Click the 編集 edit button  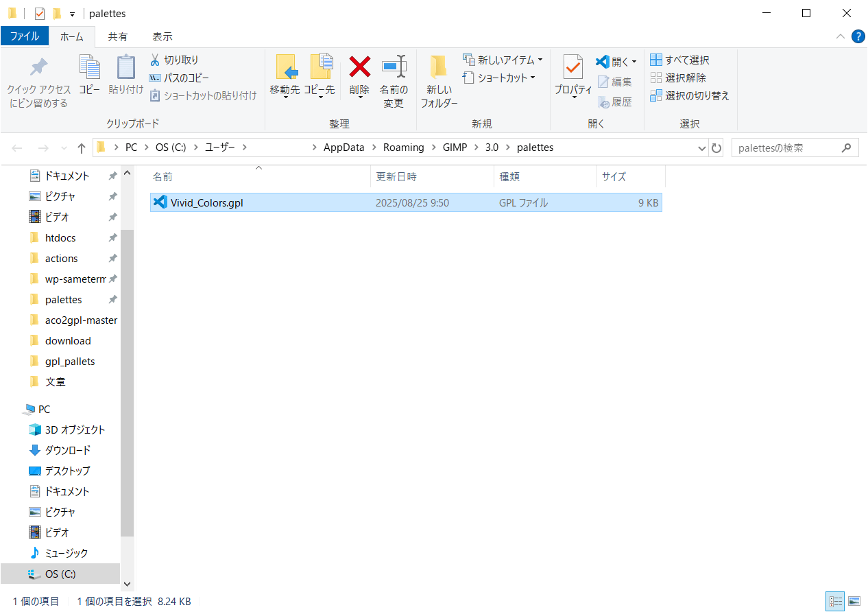(x=615, y=82)
